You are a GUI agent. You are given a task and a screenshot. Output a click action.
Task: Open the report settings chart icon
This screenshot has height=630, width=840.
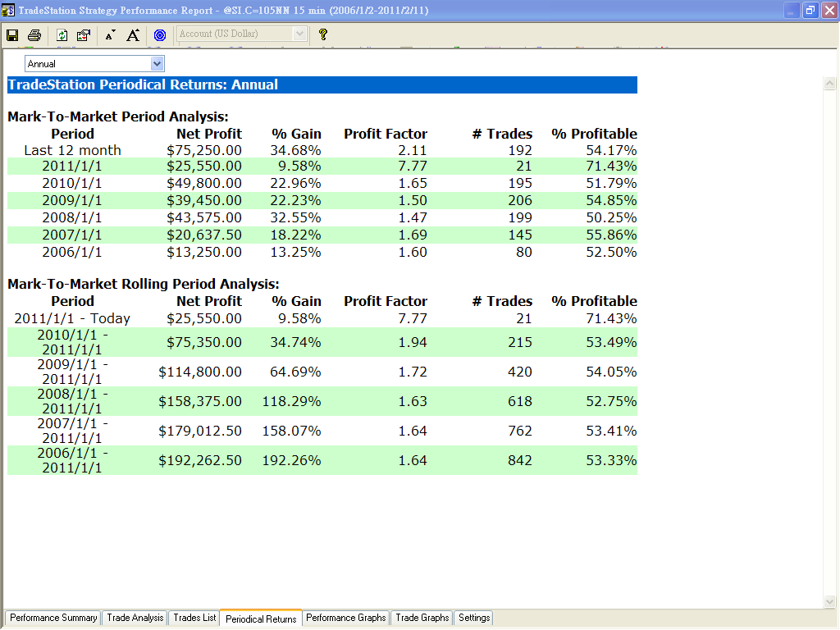[x=84, y=35]
